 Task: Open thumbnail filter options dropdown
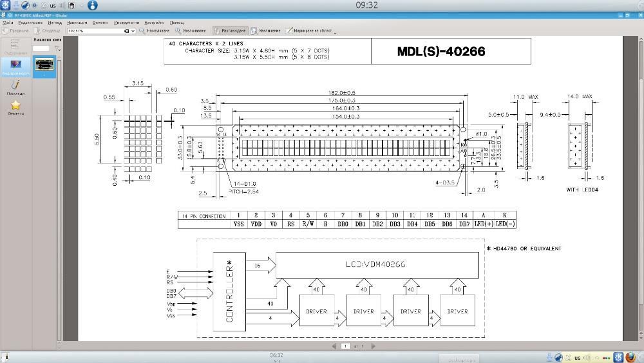pyautogui.click(x=57, y=48)
